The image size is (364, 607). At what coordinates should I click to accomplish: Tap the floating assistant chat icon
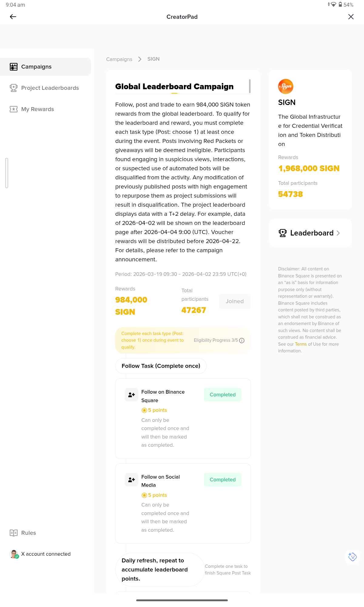pos(352,557)
